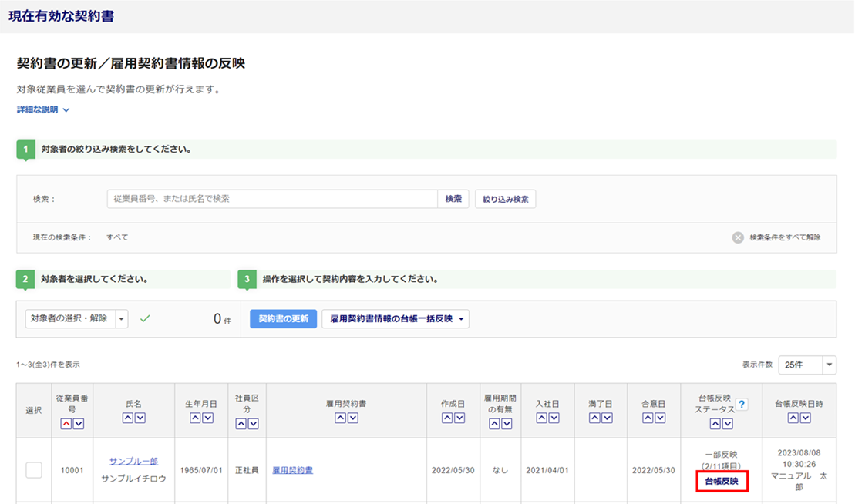Image resolution: width=855 pixels, height=504 pixels.
Task: Open the 対象者の選択・解除 dropdown
Action: 122,319
